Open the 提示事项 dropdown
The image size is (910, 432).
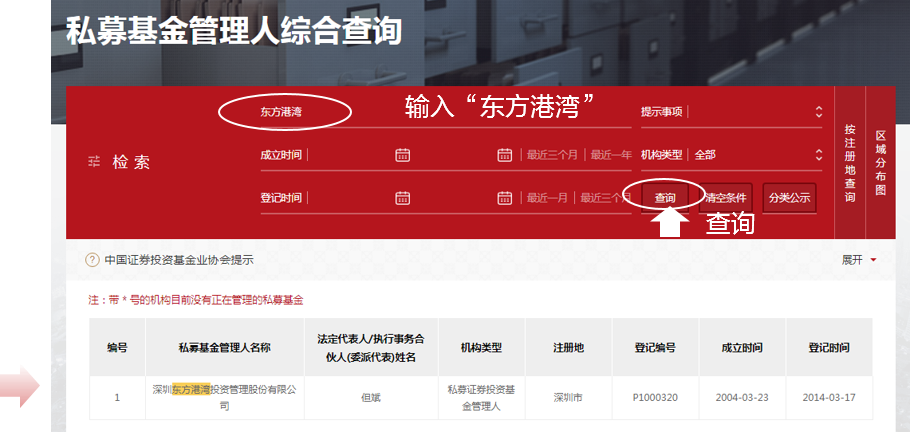click(731, 112)
